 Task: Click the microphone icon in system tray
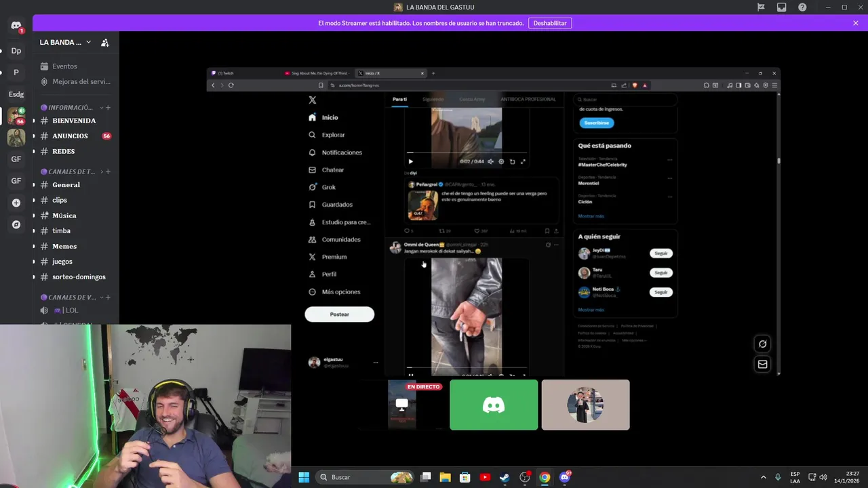tap(778, 477)
